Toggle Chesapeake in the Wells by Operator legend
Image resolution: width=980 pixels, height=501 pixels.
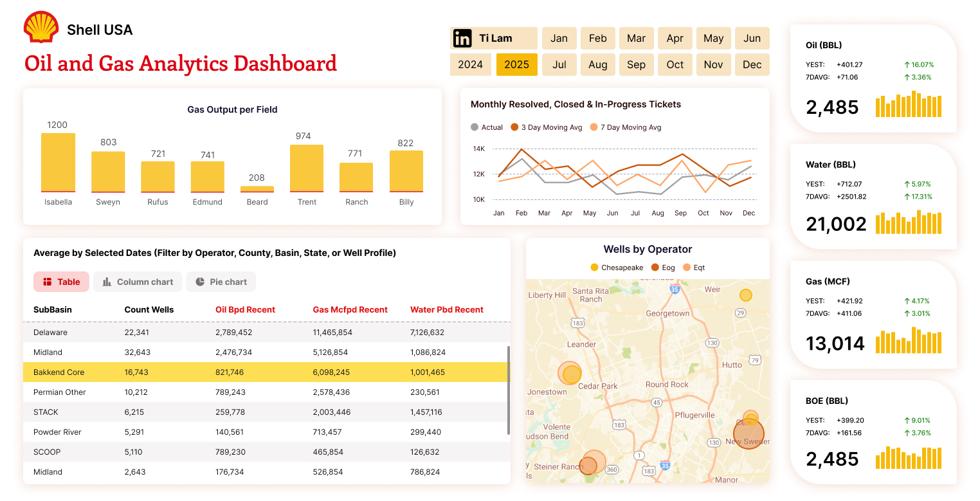[x=616, y=267]
